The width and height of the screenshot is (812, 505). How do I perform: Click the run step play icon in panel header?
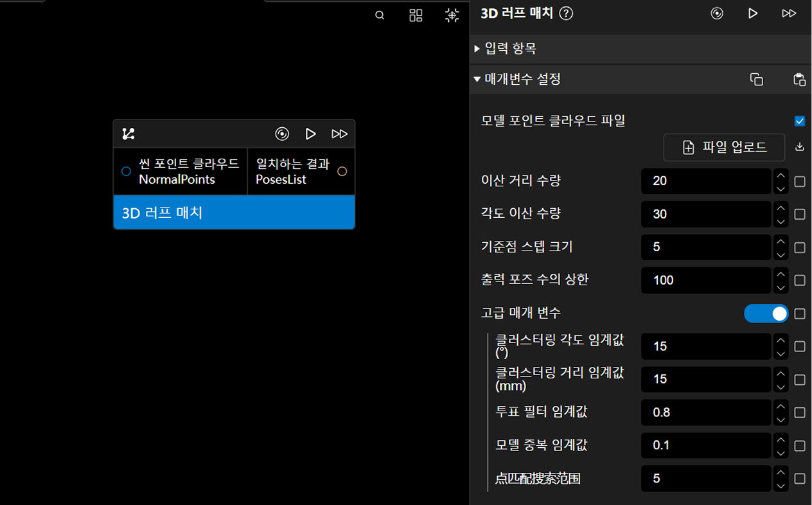pos(753,13)
